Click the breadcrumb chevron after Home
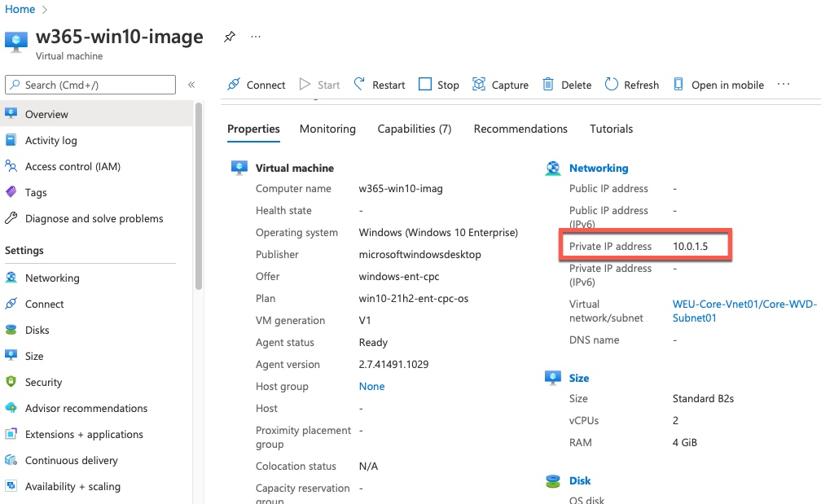 (x=45, y=10)
